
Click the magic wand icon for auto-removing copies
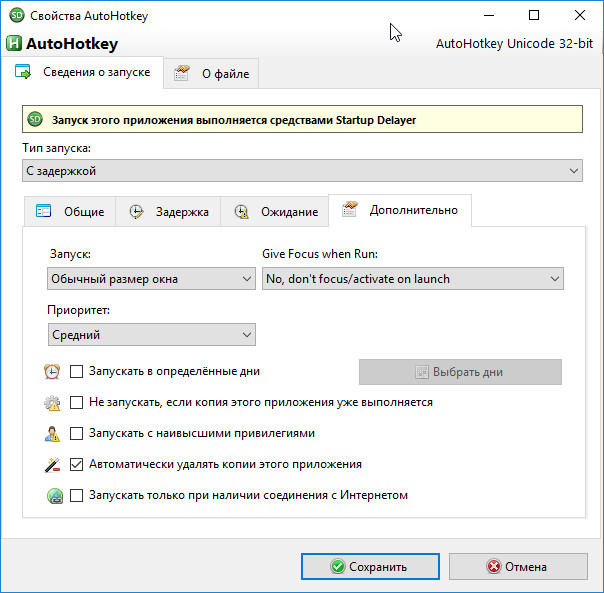[x=52, y=464]
